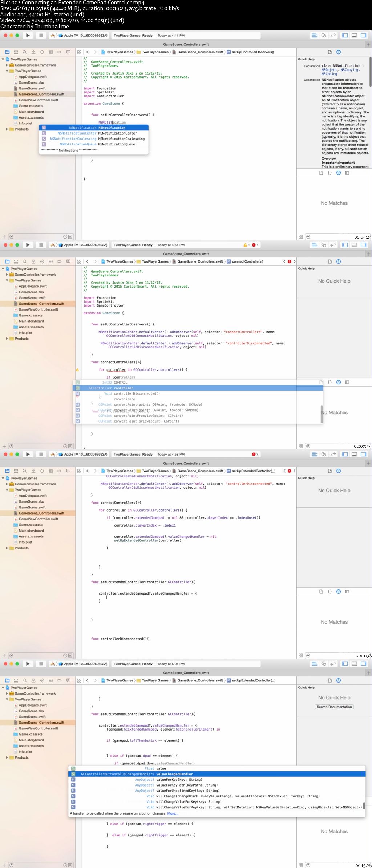Open More... link in autocomplete description

(x=173, y=813)
